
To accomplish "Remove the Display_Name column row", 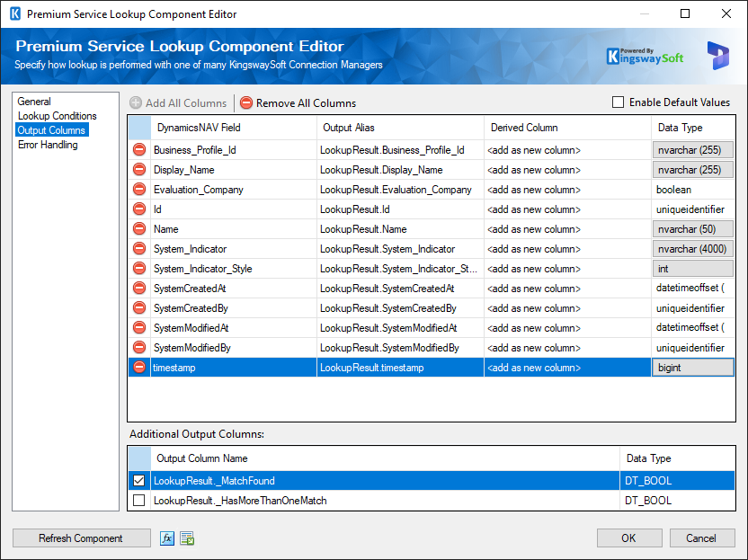I will [138, 169].
